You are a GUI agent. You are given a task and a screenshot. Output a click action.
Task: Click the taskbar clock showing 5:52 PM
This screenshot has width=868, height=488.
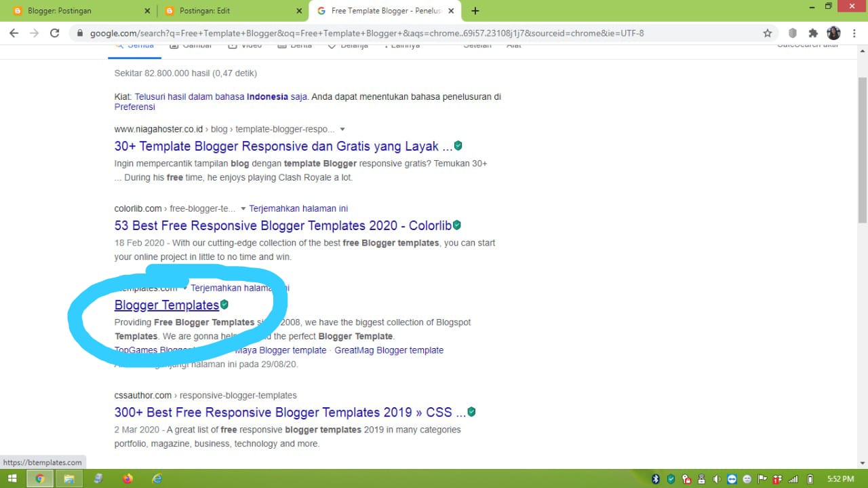(841, 478)
